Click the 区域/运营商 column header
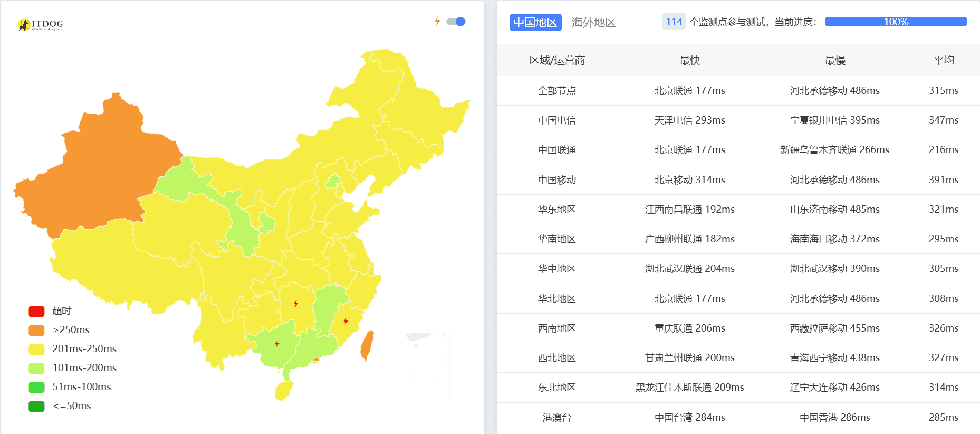 [x=557, y=60]
